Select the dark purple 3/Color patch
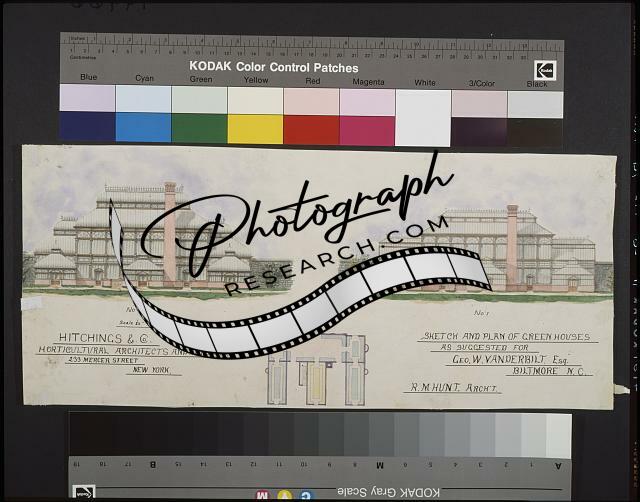This screenshot has height=502, width=640. [x=479, y=132]
